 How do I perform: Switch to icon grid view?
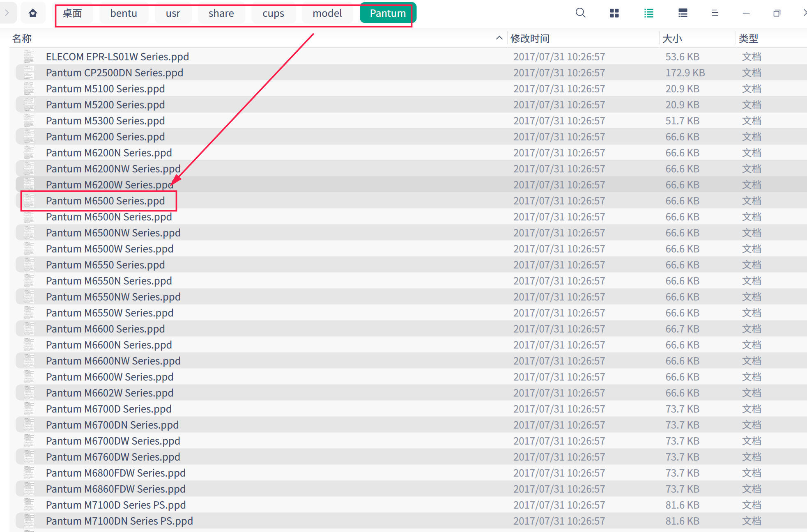(x=614, y=13)
